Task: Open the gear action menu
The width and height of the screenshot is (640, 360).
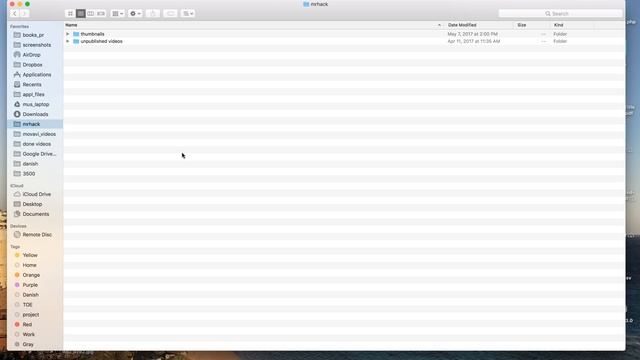Action: (135, 13)
